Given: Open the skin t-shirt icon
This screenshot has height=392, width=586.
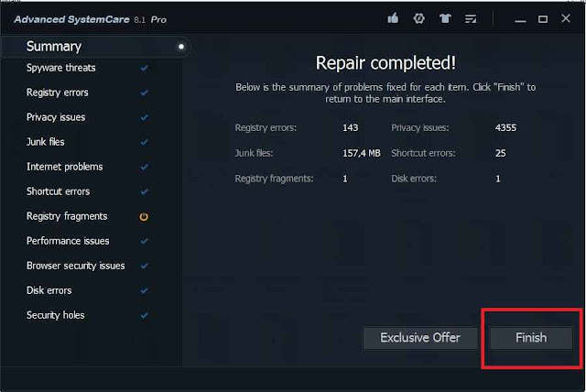Looking at the screenshot, I should [x=445, y=18].
